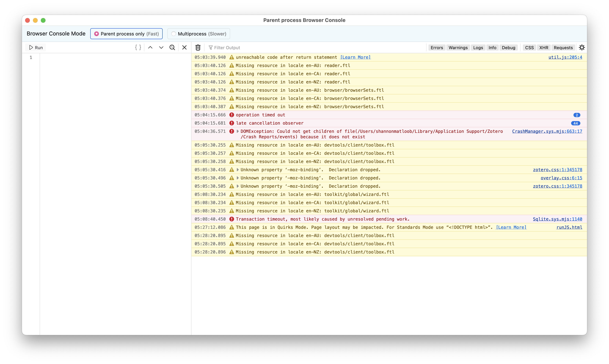
Task: Open Sqlite.sys.mjs:1140 source link
Action: [557, 219]
